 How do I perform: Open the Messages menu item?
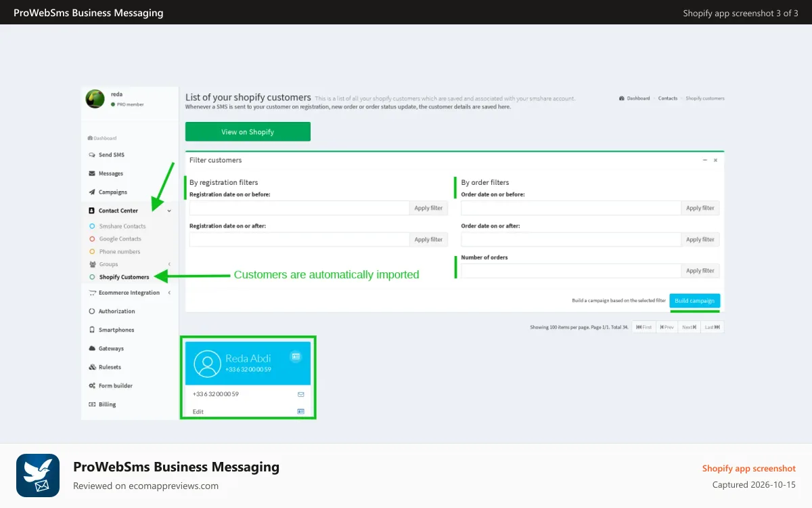point(111,173)
